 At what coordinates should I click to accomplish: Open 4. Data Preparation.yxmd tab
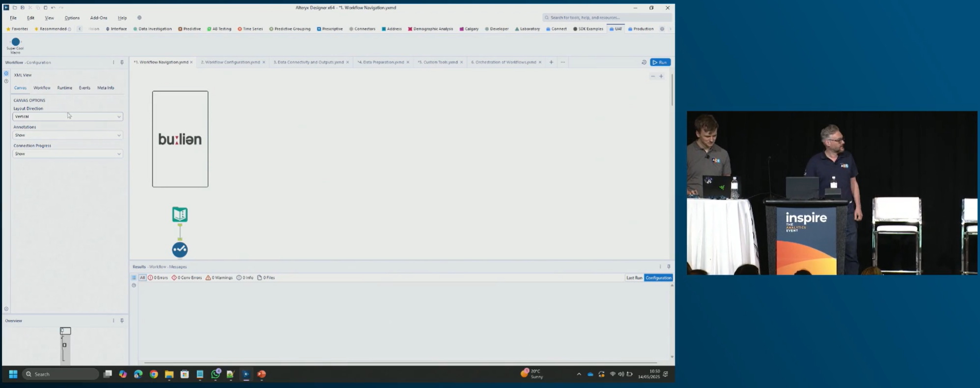[x=381, y=62]
